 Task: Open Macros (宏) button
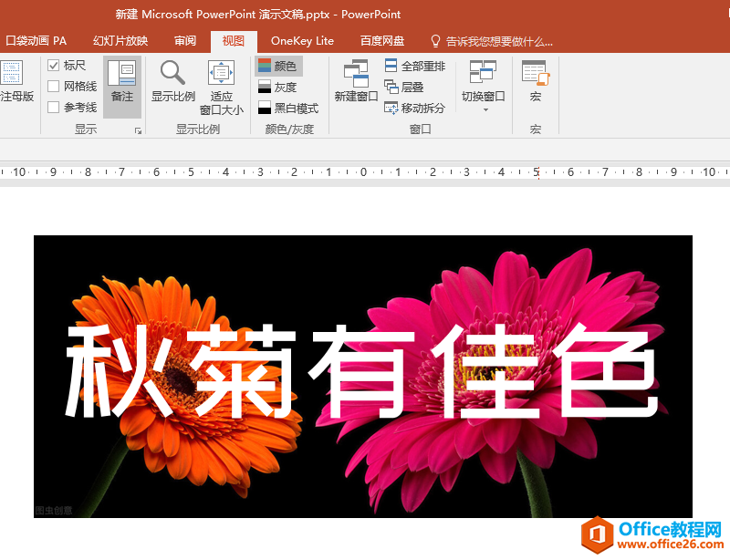[x=536, y=80]
